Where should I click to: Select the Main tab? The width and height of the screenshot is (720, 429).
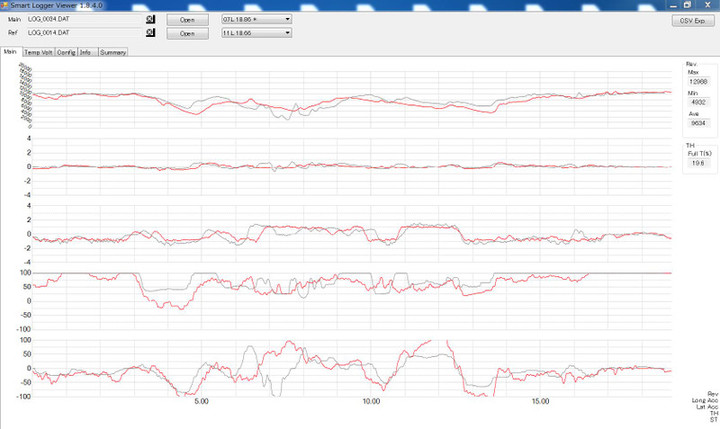(x=10, y=51)
